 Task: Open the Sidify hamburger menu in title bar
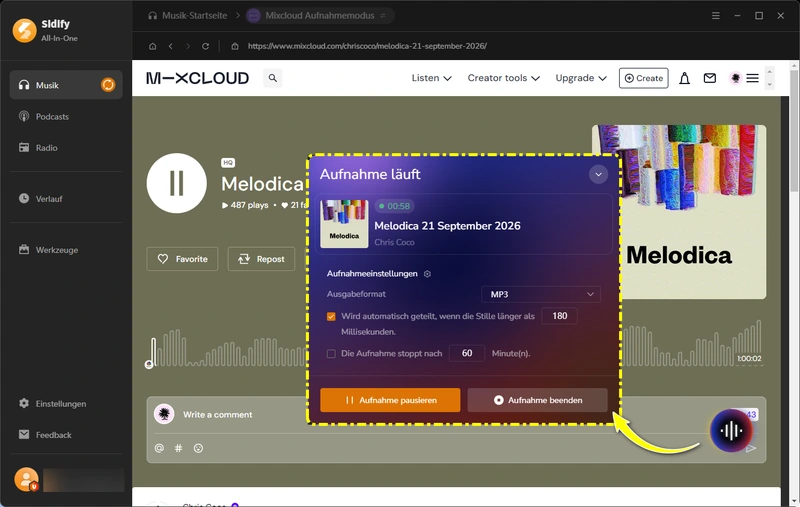(716, 16)
